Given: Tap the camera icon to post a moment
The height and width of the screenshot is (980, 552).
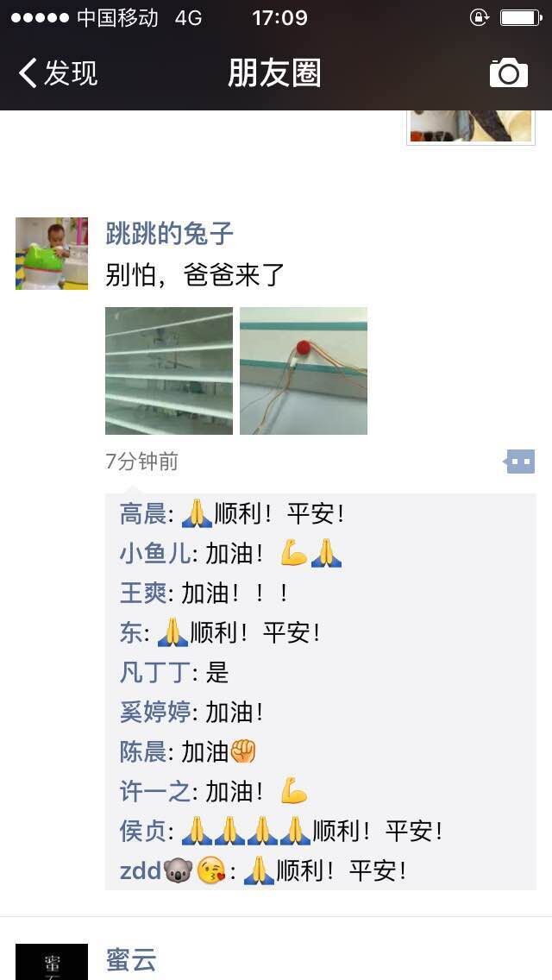Looking at the screenshot, I should (x=508, y=73).
